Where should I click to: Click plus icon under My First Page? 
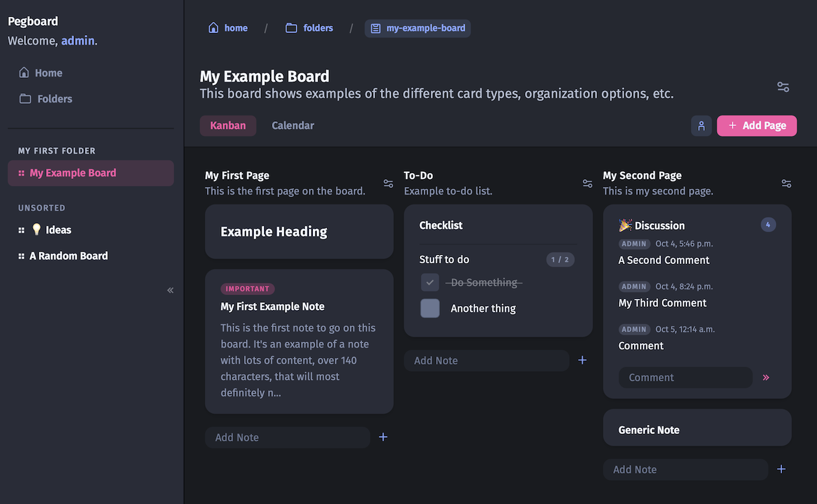(x=383, y=437)
